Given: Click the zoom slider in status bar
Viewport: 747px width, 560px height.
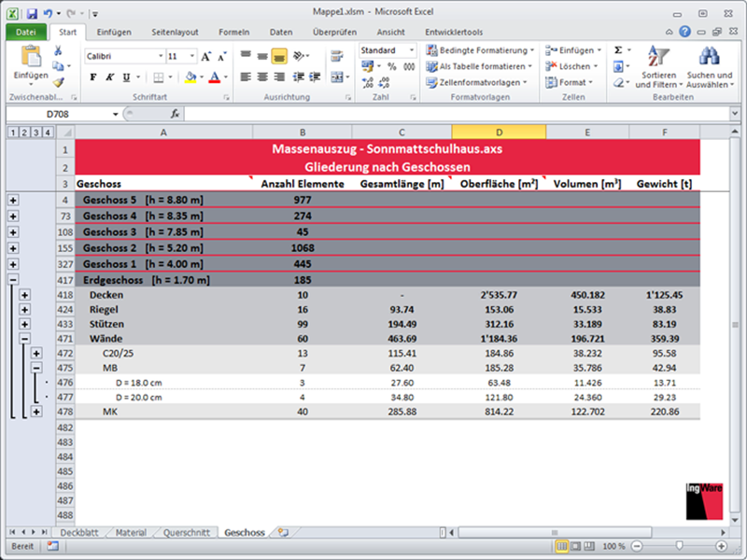Looking at the screenshot, I should pos(679,546).
